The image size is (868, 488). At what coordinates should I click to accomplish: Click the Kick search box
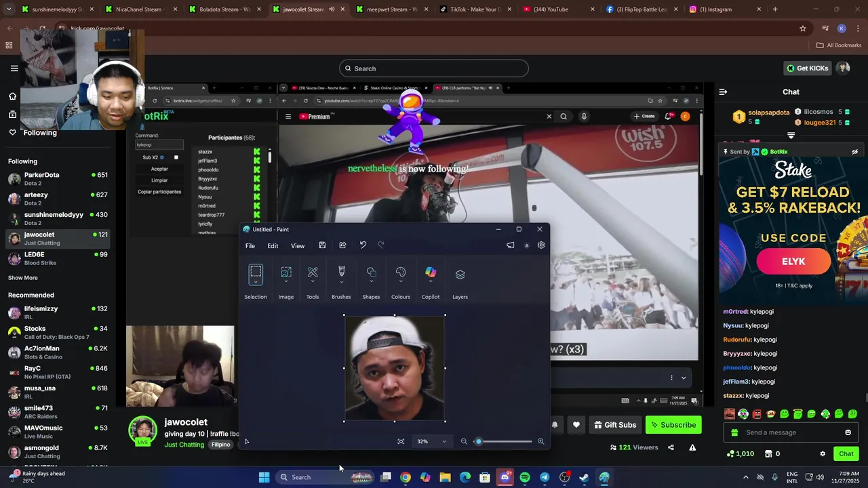[434, 68]
